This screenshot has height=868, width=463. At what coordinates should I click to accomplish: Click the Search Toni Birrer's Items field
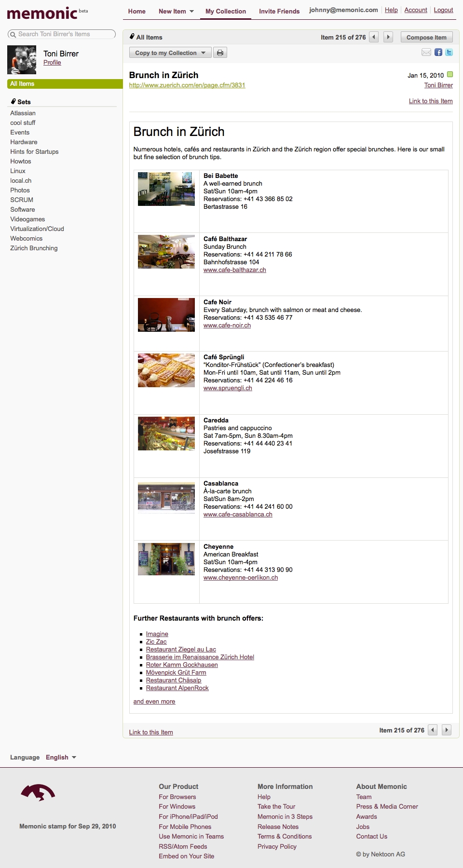[62, 34]
